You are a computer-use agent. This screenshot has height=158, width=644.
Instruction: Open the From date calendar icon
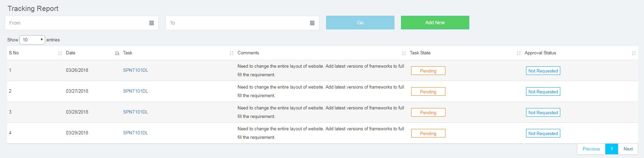click(151, 23)
